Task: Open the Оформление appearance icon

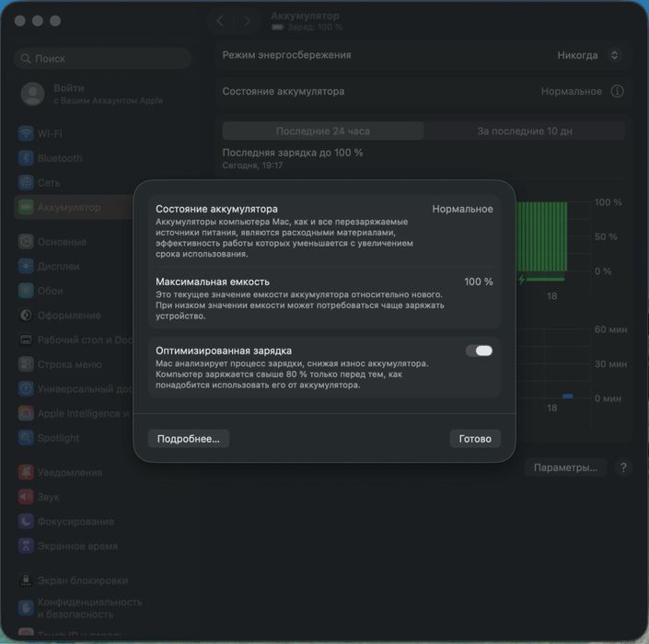Action: [x=26, y=316]
